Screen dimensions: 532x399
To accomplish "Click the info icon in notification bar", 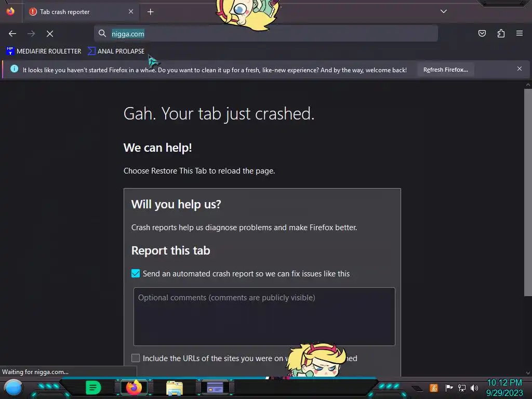I will tap(14, 69).
